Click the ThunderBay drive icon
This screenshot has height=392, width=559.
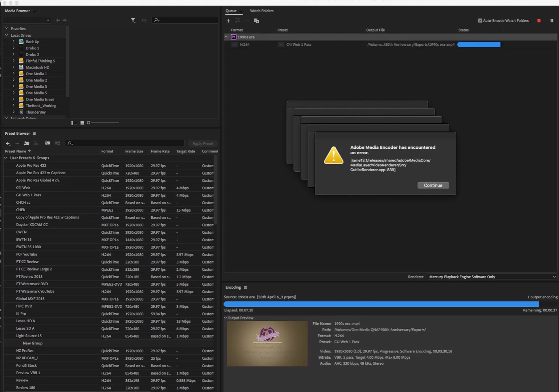21,112
